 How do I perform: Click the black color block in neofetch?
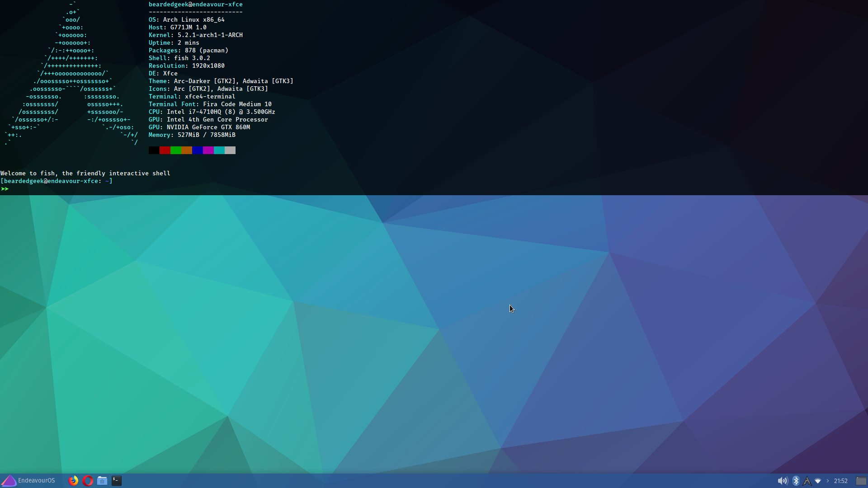154,150
